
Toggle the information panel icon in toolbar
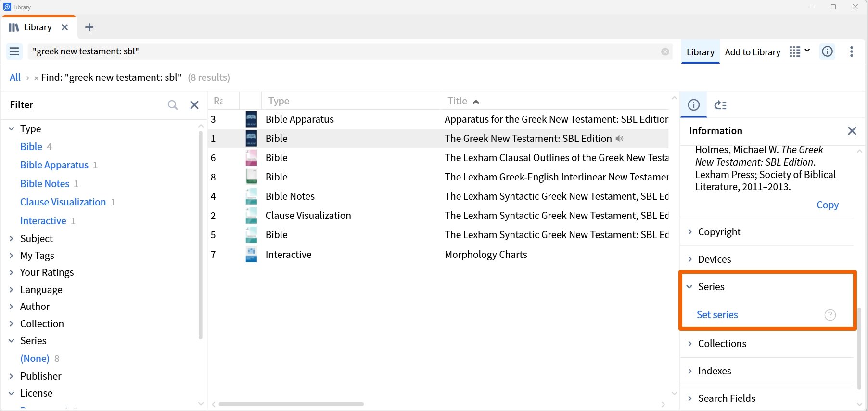point(828,51)
